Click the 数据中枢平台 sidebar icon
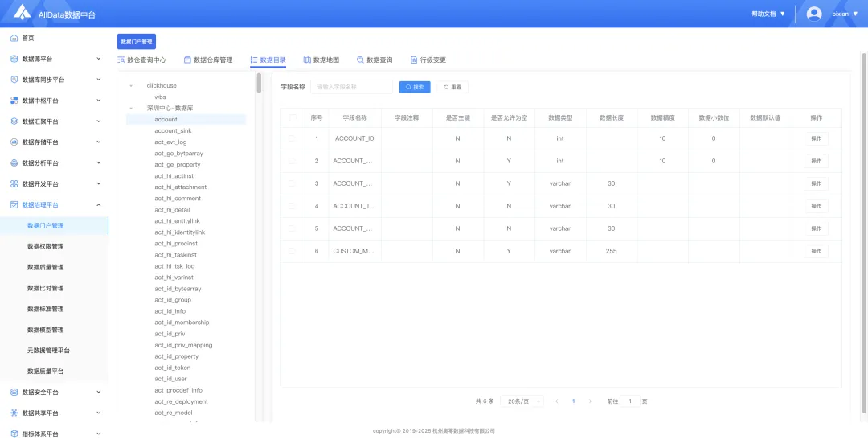 [14, 101]
